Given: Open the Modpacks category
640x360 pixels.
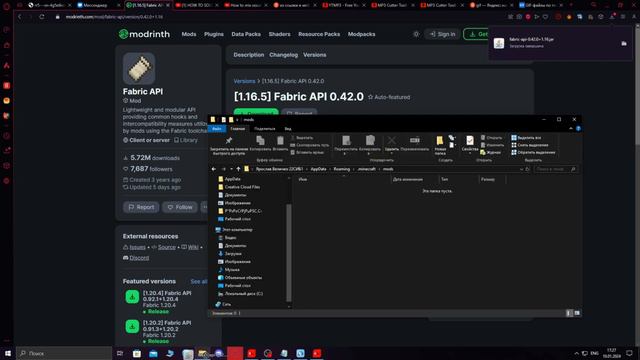Looking at the screenshot, I should tap(361, 34).
